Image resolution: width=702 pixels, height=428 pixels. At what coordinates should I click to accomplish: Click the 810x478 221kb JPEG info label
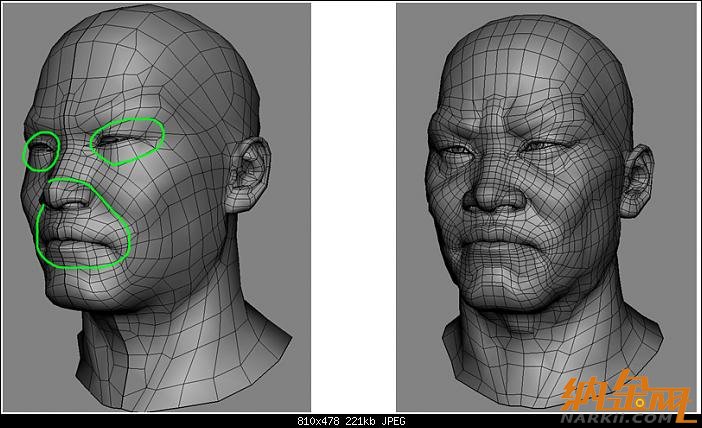pos(350,421)
